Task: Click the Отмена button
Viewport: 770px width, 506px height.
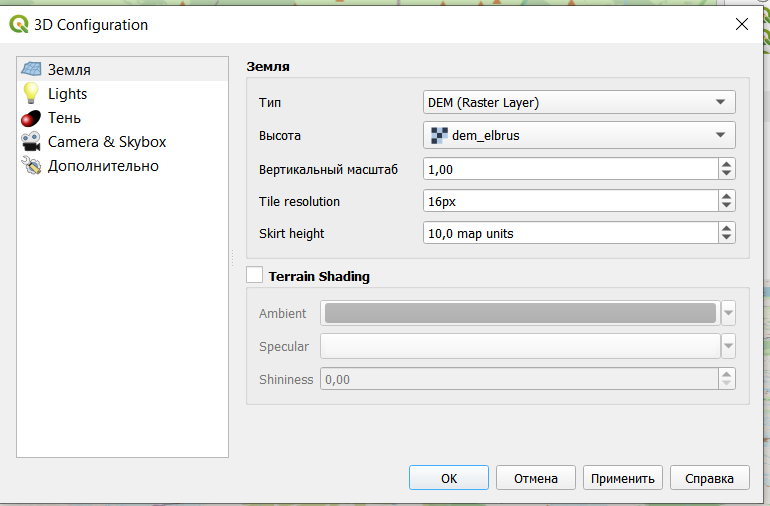Action: (x=535, y=478)
